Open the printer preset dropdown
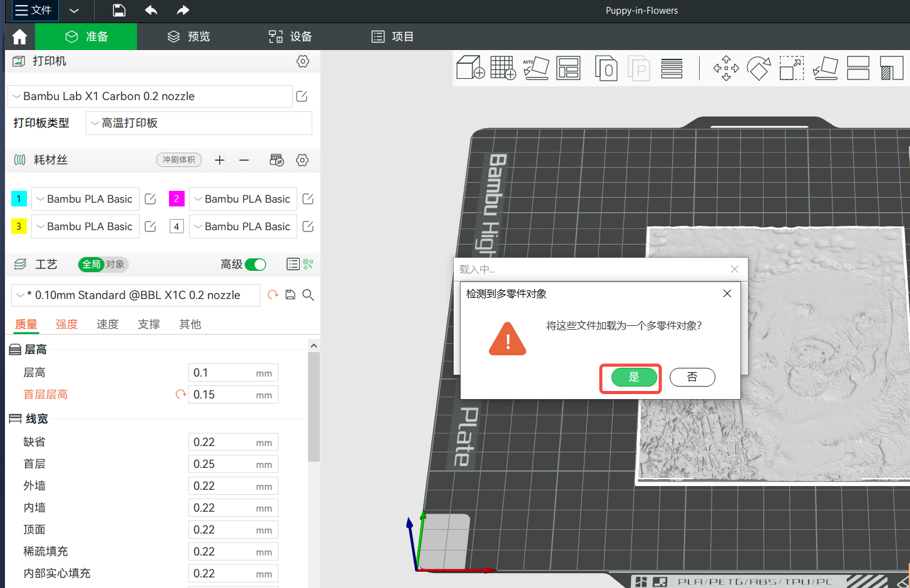 pyautogui.click(x=150, y=96)
